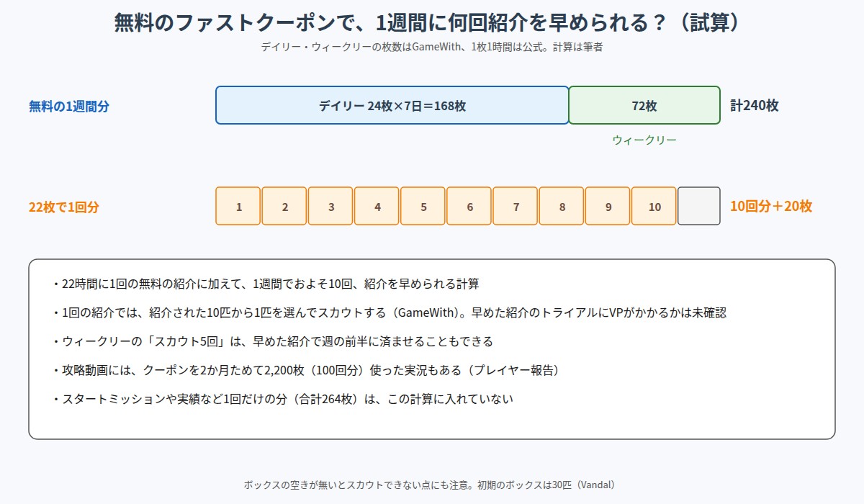Click the bullet about 22時間に1回の無料の紹介
Screen dimensions: 864x504
265,284
